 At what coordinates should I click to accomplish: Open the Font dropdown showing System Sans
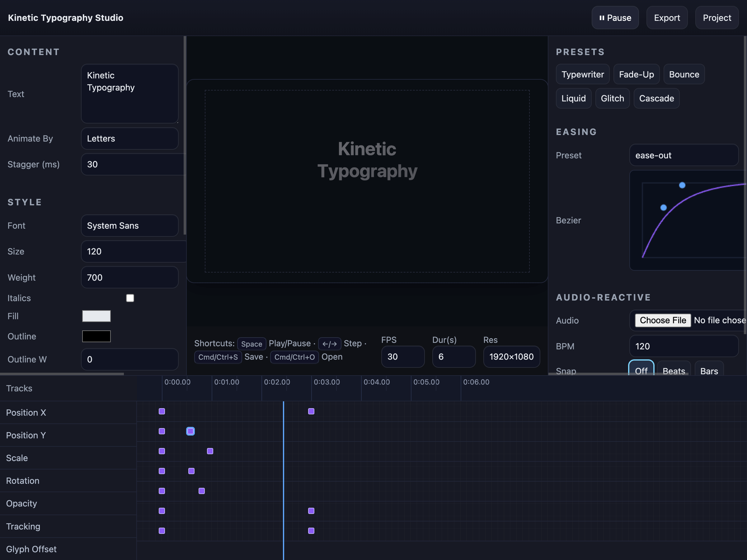click(130, 226)
